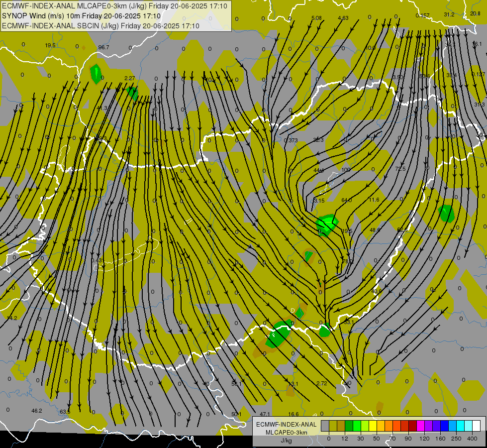Pick the dark red legend swatch
487x448 pixels.
click(x=412, y=426)
